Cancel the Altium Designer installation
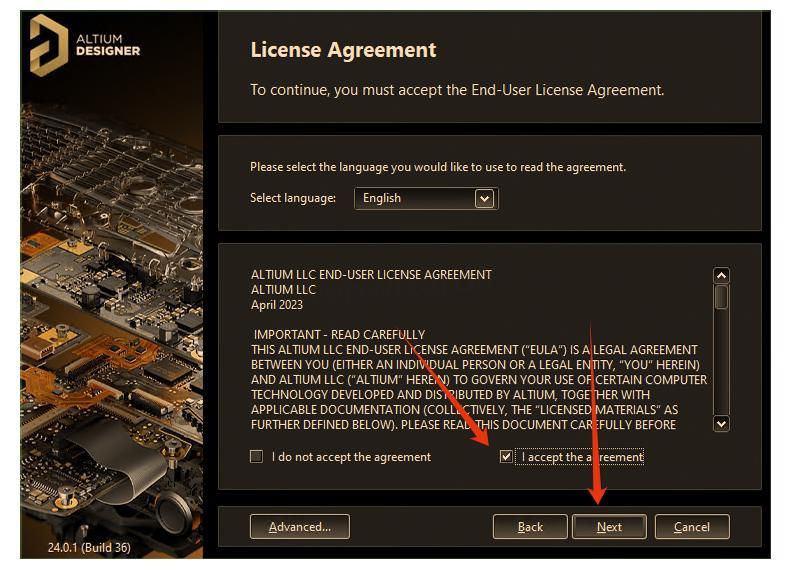Viewport: 792px width, 570px height. pos(692,527)
